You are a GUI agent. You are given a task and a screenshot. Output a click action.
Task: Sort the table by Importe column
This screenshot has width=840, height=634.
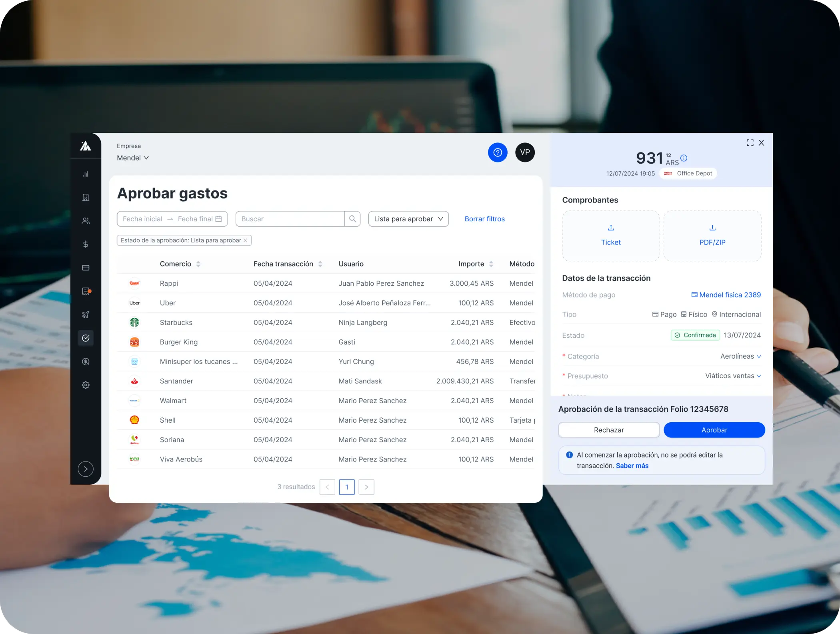point(491,264)
